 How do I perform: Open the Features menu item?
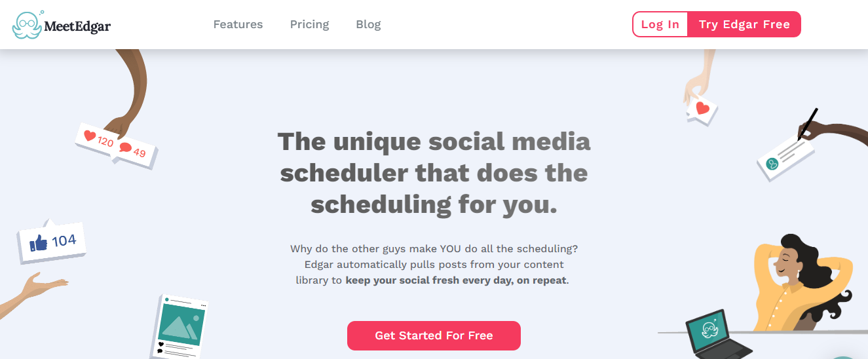tap(238, 25)
